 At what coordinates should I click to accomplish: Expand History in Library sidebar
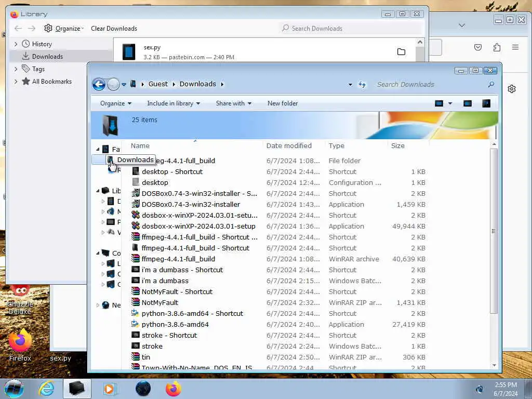pyautogui.click(x=16, y=44)
